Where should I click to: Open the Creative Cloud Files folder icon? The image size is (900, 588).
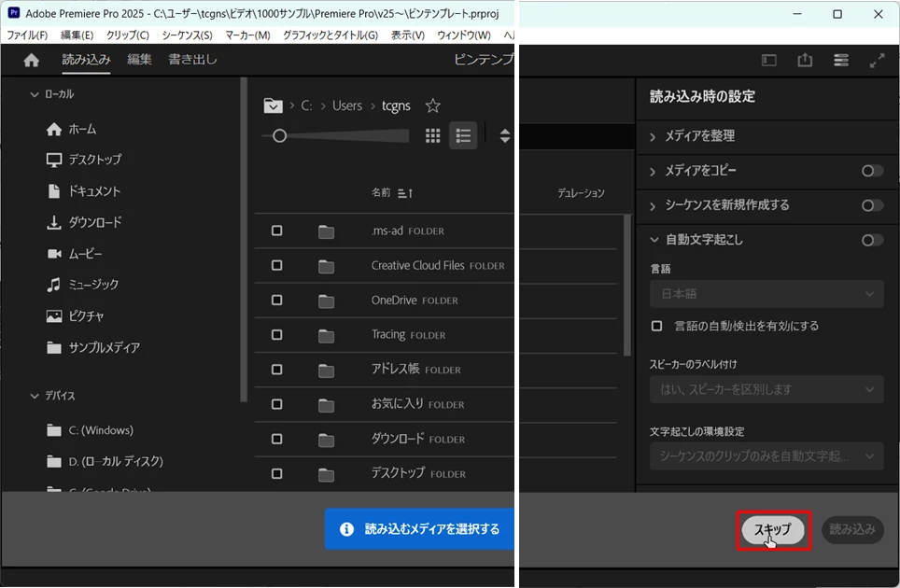click(x=326, y=267)
